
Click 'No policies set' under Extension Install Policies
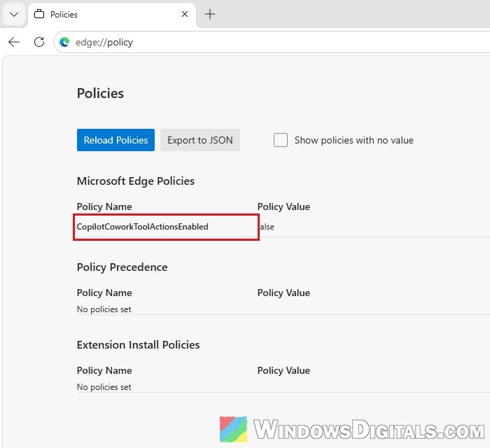pyautogui.click(x=104, y=387)
